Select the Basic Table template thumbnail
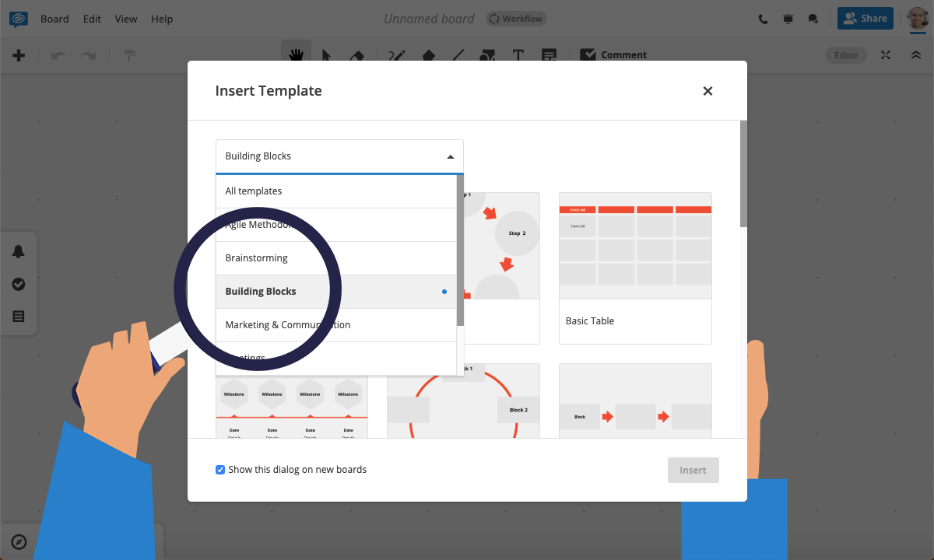 [635, 246]
